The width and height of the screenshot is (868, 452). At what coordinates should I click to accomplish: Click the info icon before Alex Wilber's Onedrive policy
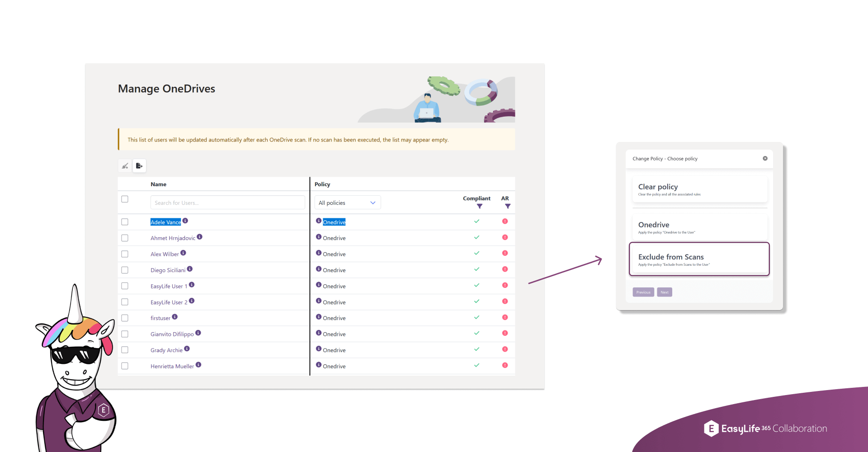pyautogui.click(x=319, y=252)
